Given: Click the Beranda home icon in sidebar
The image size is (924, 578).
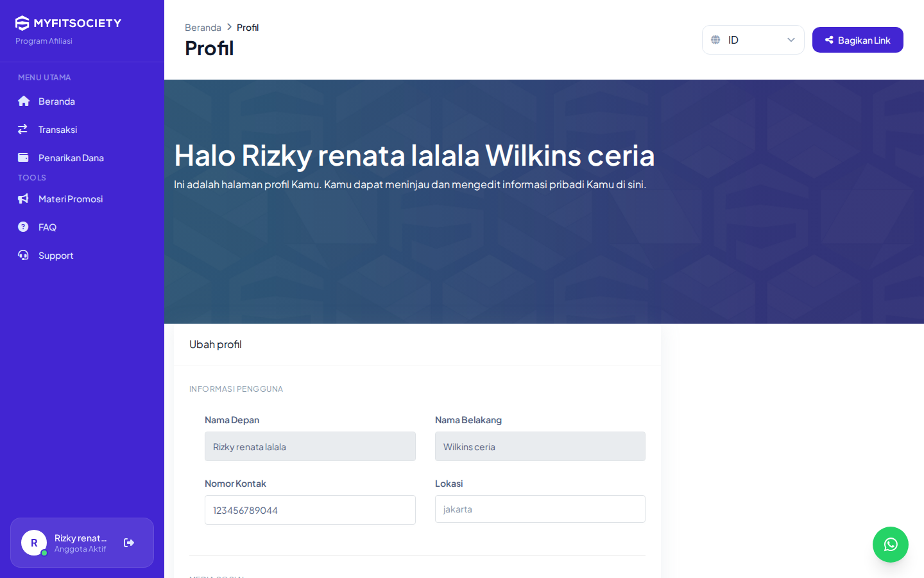Looking at the screenshot, I should coord(24,101).
